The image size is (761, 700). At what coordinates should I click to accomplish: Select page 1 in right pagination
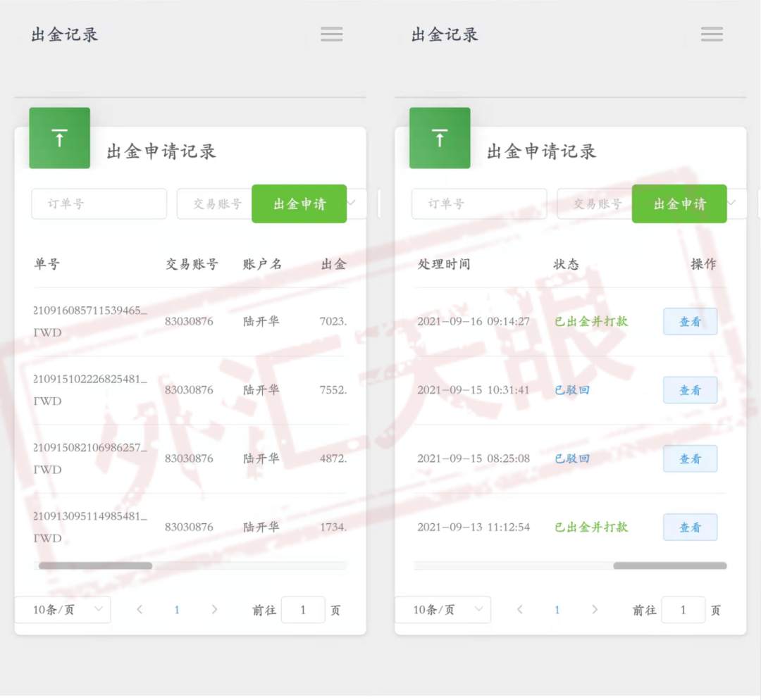click(x=557, y=610)
